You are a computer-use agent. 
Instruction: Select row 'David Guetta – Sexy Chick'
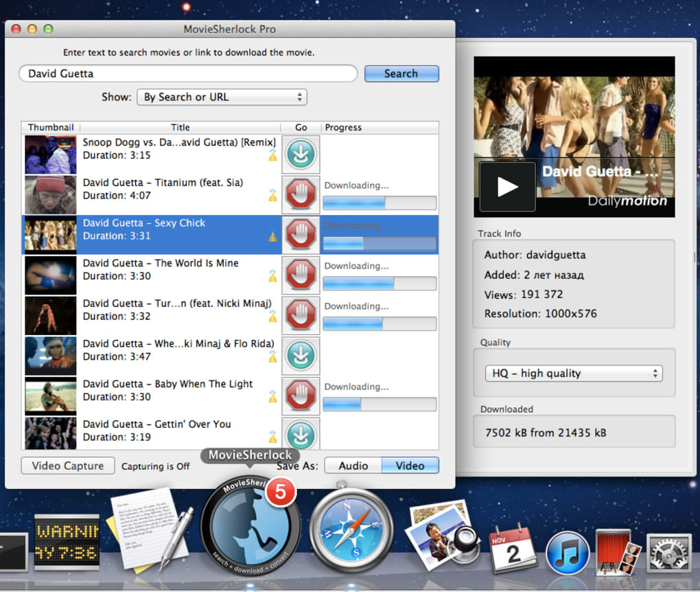(230, 235)
